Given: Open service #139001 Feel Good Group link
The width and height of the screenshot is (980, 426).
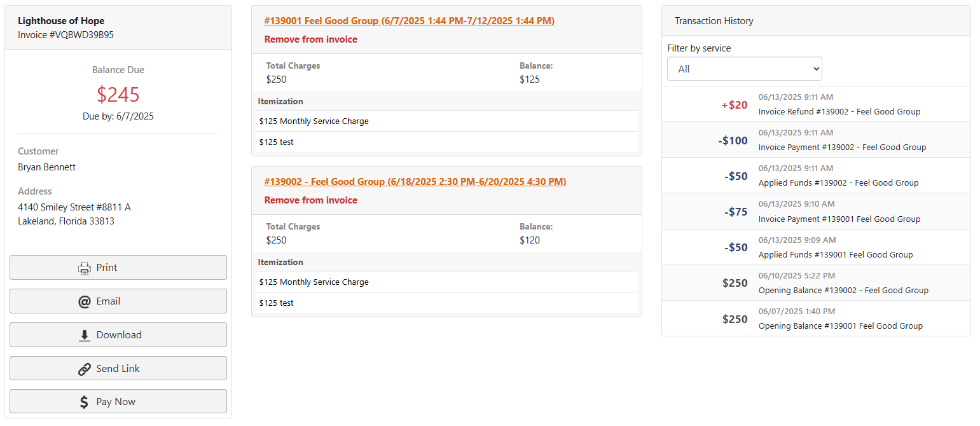Looking at the screenshot, I should [x=409, y=20].
